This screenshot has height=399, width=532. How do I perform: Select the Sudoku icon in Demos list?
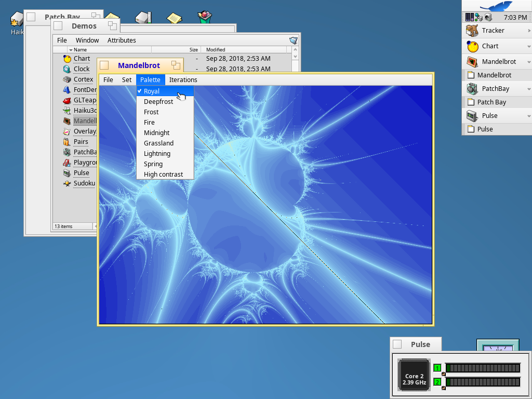click(x=67, y=183)
